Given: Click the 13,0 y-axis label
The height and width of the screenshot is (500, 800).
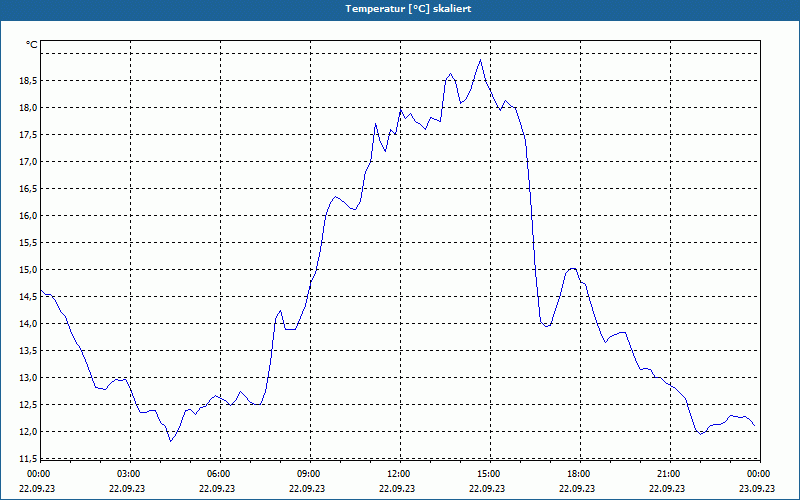Looking at the screenshot, I should pyautogui.click(x=27, y=378).
